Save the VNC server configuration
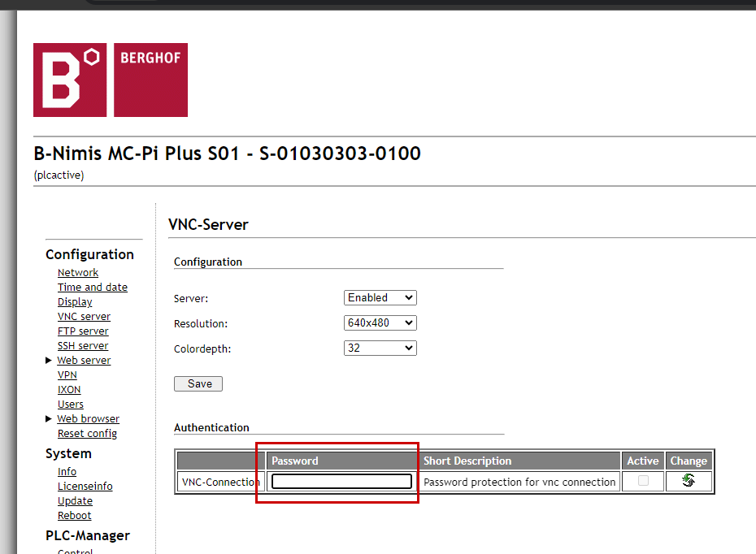The width and height of the screenshot is (756, 554). (x=198, y=384)
